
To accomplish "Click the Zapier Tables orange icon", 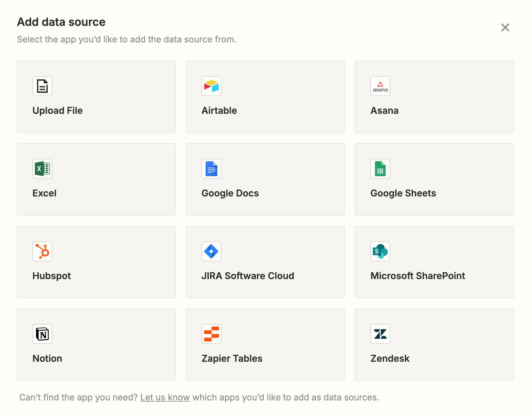I will tap(211, 334).
